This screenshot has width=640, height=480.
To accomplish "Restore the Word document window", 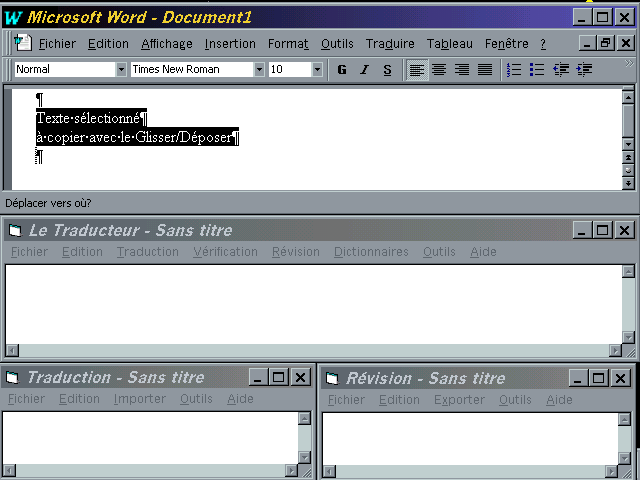I will pyautogui.click(x=605, y=42).
